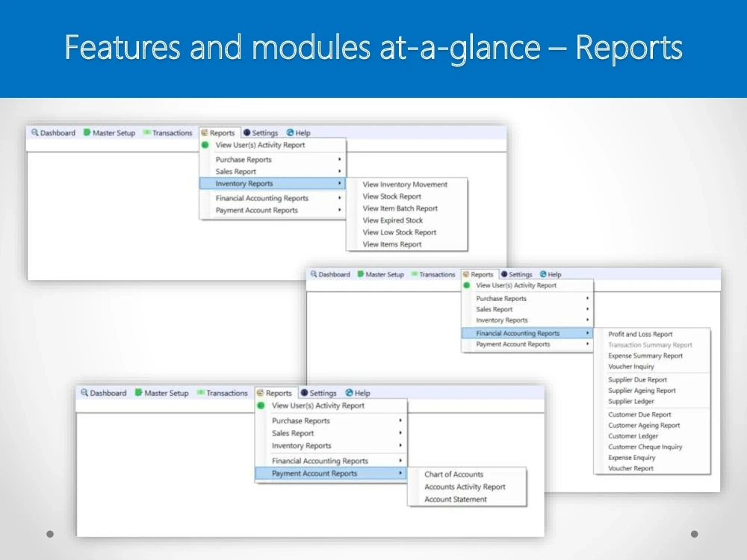Viewport: 747px width, 560px height.
Task: Open Supplier Ledger
Action: tap(630, 401)
